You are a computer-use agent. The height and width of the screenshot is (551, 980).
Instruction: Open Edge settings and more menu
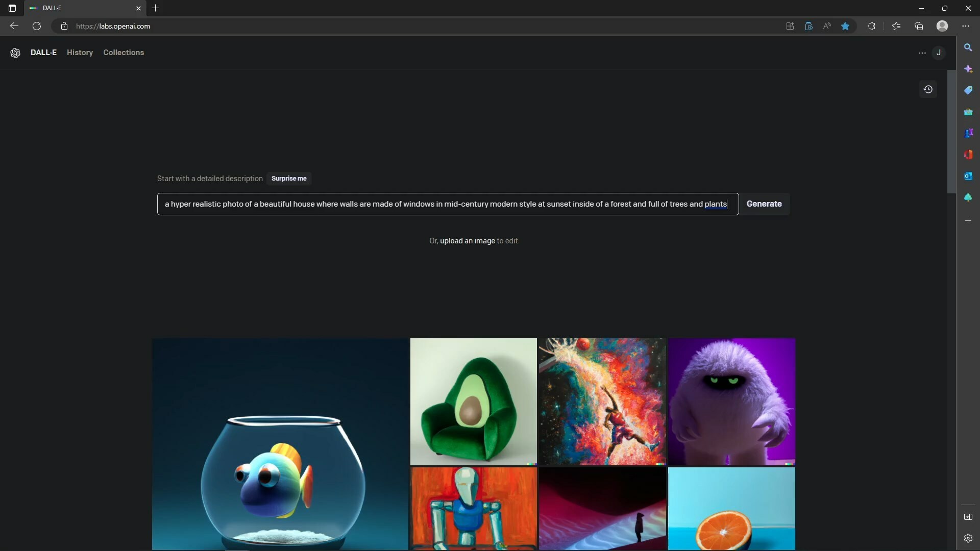966,26
